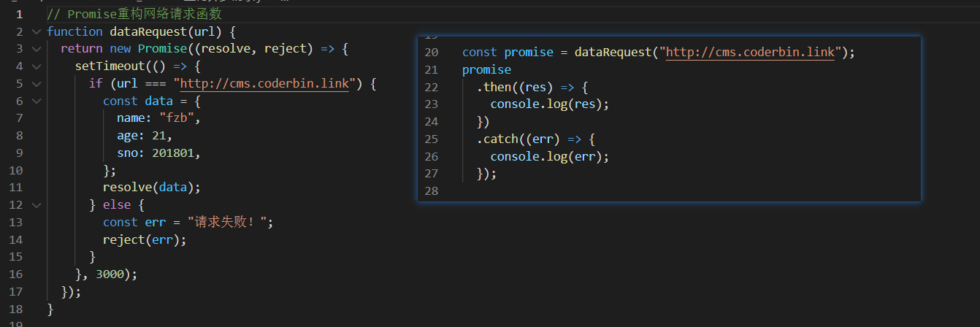Click the "return" keyword on line 3

click(x=82, y=49)
